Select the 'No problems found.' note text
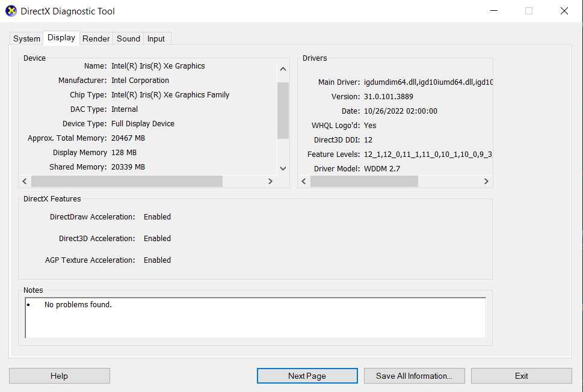 point(78,305)
